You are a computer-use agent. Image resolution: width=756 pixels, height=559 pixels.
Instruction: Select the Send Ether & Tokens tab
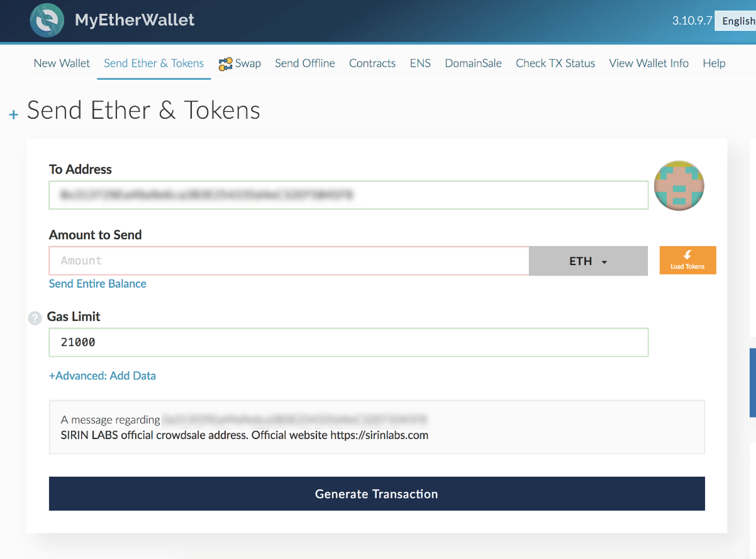[154, 63]
